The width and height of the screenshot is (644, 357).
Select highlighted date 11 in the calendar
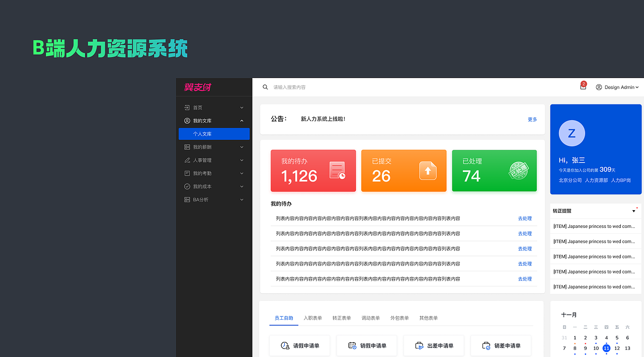[606, 348]
